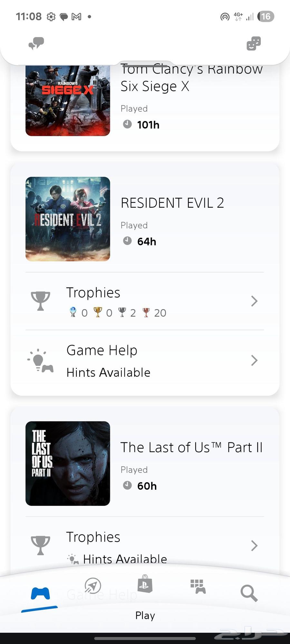Screen dimensions: 290x644
Task: Open the profile faces icon at top right
Action: pyautogui.click(x=254, y=43)
